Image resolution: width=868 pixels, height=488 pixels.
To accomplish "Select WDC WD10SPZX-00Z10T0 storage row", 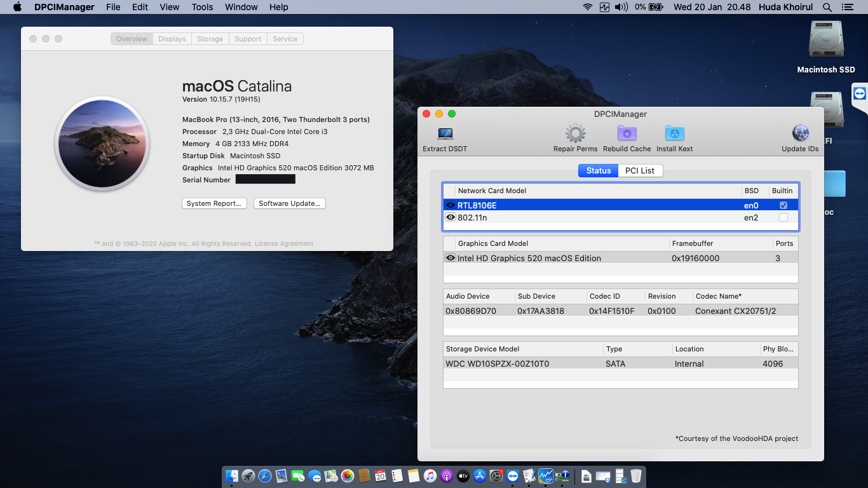I will tap(621, 363).
